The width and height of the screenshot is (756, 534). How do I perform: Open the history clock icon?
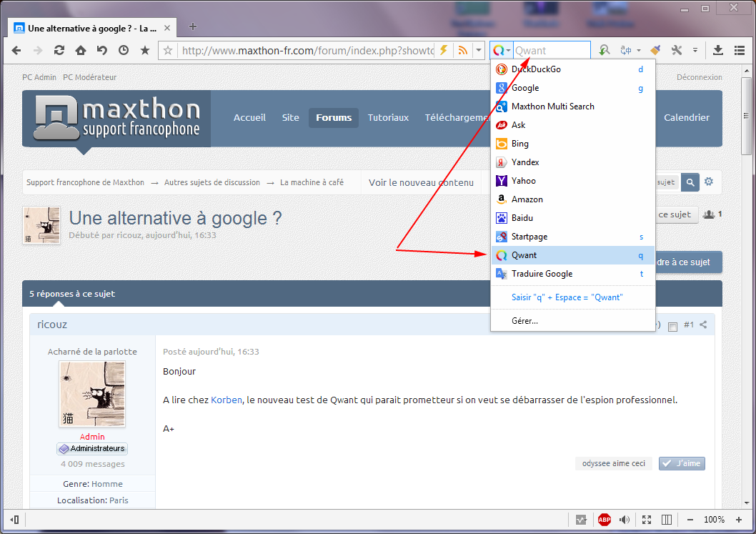click(124, 50)
